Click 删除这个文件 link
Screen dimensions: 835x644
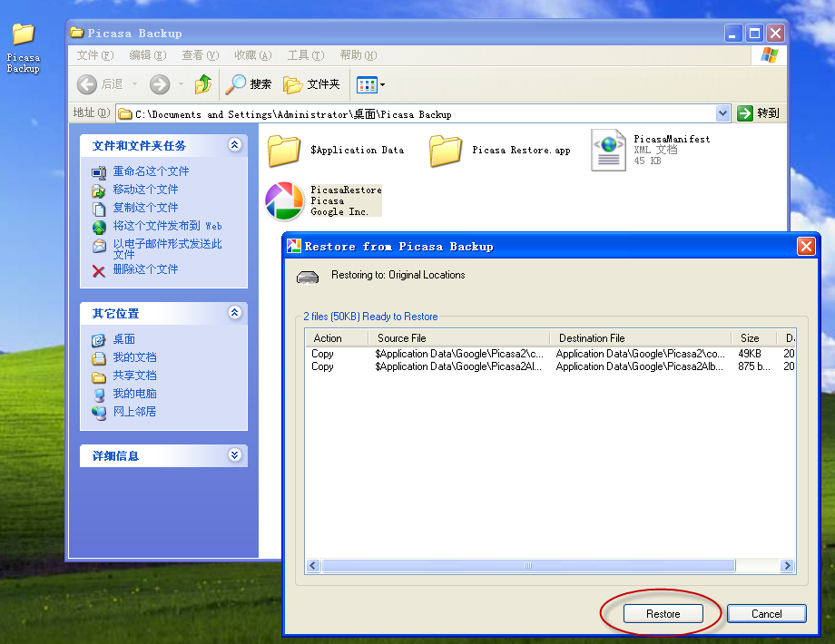click(145, 269)
